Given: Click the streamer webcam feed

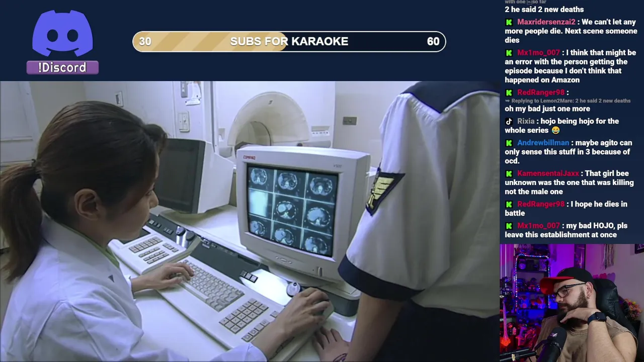Looking at the screenshot, I should coord(572,303).
